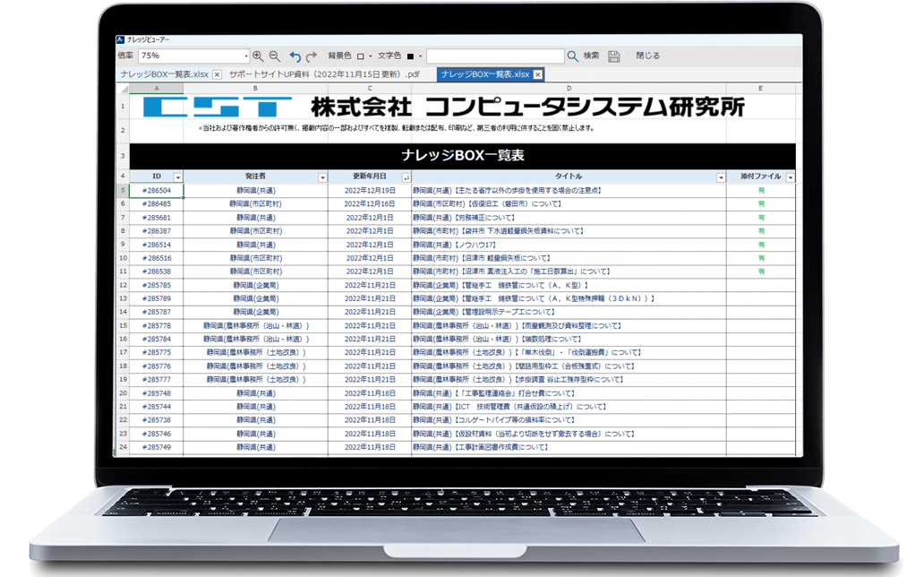Image resolution: width=924 pixels, height=577 pixels.
Task: Click the redo arrow icon
Action: [x=312, y=56]
